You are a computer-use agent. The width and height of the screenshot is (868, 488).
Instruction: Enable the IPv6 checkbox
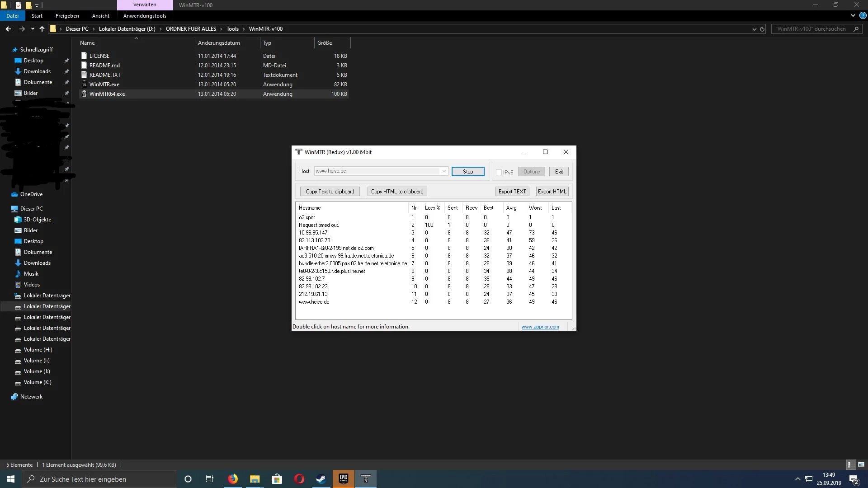(x=499, y=172)
